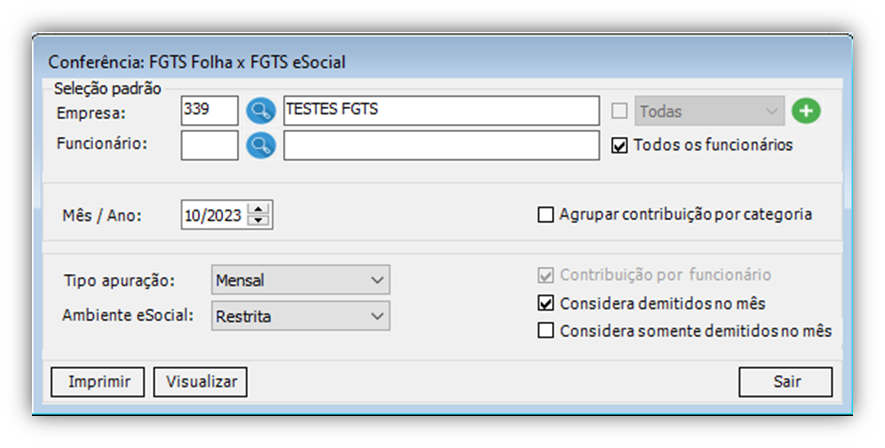Decrease Mês / Ano with down arrow
Screen dimensions: 885x448
(259, 221)
